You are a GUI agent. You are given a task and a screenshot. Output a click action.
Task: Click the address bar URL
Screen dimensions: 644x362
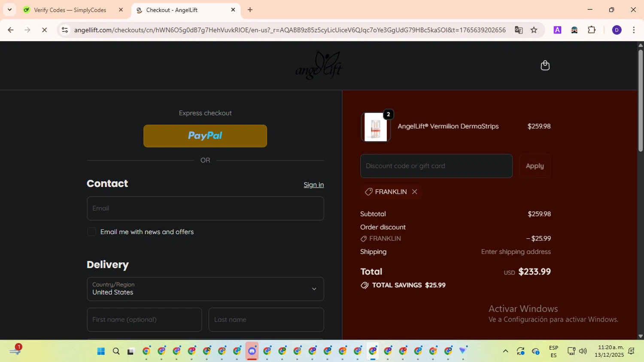[290, 30]
